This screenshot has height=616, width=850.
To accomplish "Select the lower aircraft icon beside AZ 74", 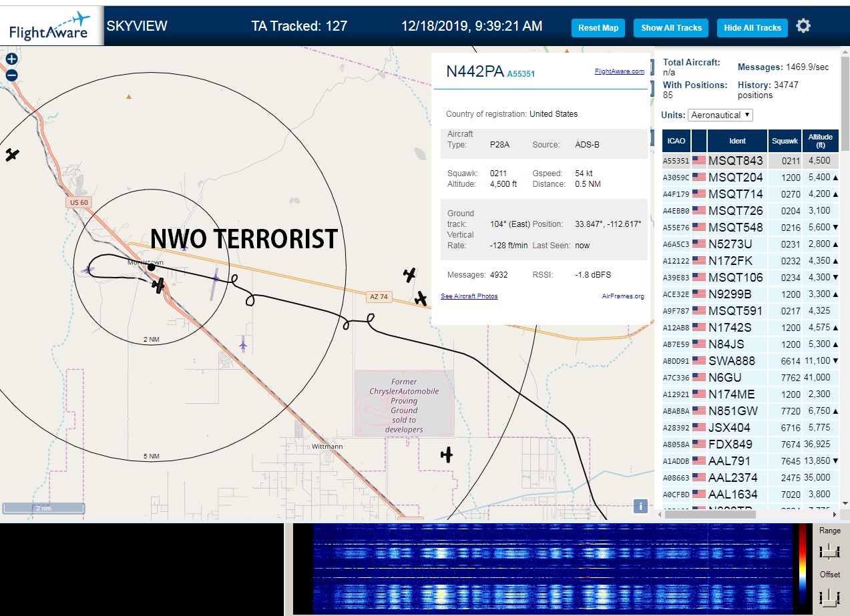I will point(421,298).
